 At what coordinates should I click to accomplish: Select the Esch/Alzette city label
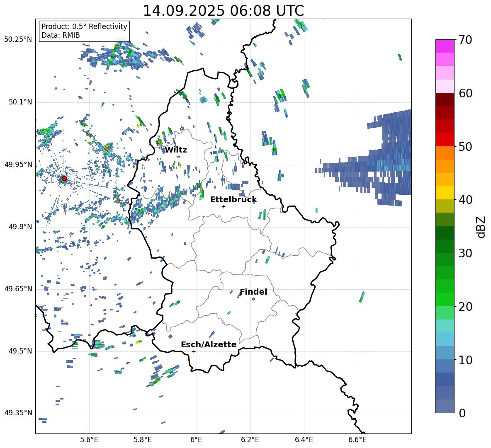pyautogui.click(x=209, y=344)
